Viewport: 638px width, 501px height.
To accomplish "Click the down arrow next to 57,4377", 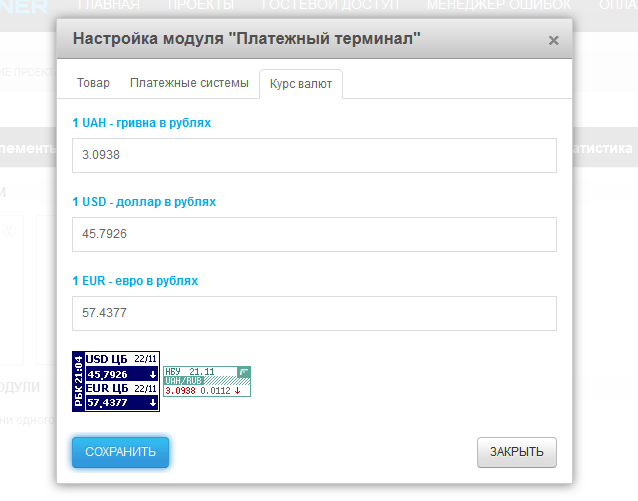I will pos(152,403).
